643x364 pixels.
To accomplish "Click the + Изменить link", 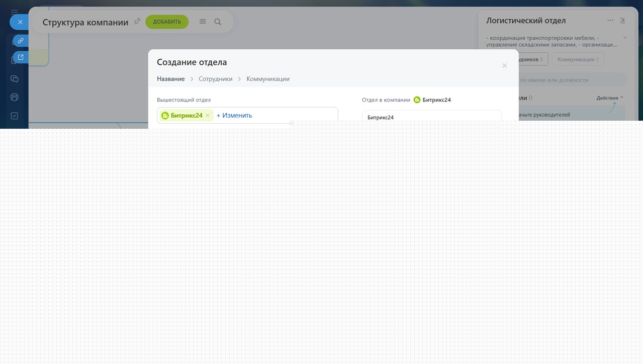I will 234,116.
